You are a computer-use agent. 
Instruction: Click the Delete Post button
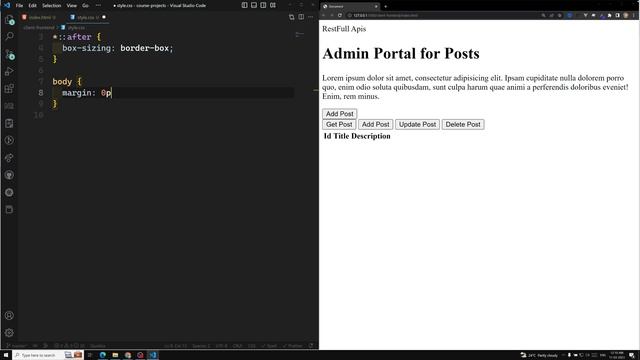coord(463,124)
